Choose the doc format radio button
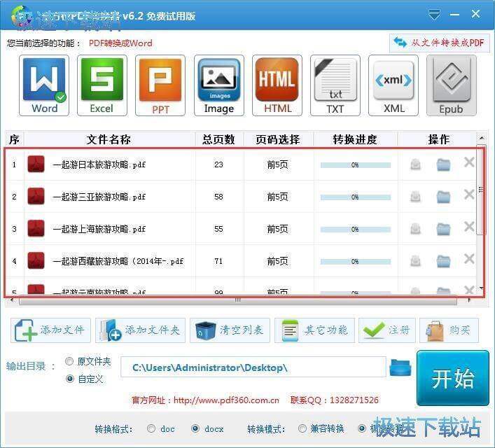Screen dimensions: 495x448 (x=151, y=428)
